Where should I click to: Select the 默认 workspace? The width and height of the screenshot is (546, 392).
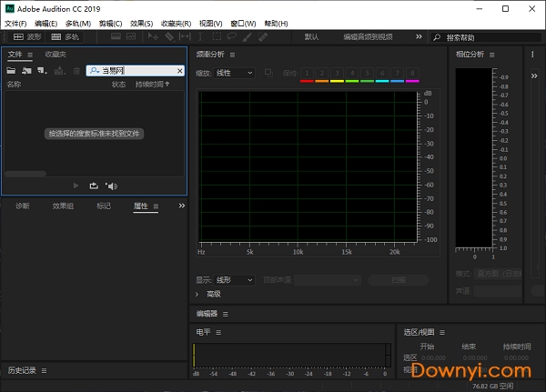pyautogui.click(x=312, y=37)
